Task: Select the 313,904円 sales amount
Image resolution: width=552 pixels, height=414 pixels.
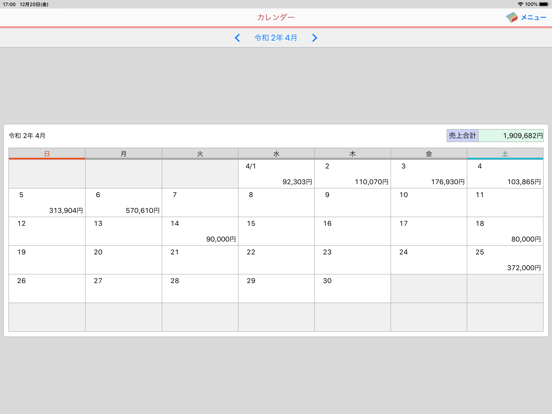Action: (66, 211)
